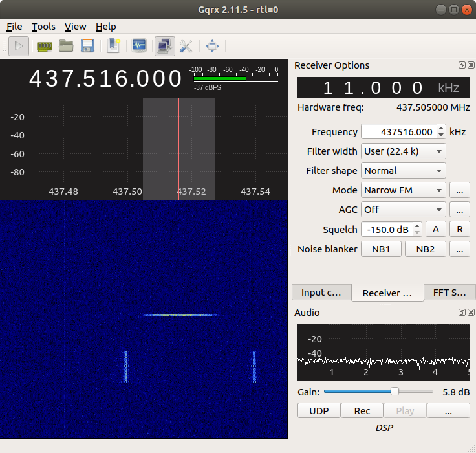Save settings with the floppy disk icon

[x=87, y=46]
